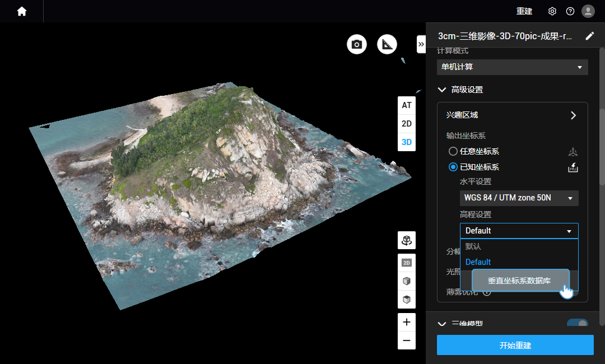Image resolution: width=605 pixels, height=364 pixels.
Task: Capture the viewport with the camera icon
Action: tap(356, 44)
